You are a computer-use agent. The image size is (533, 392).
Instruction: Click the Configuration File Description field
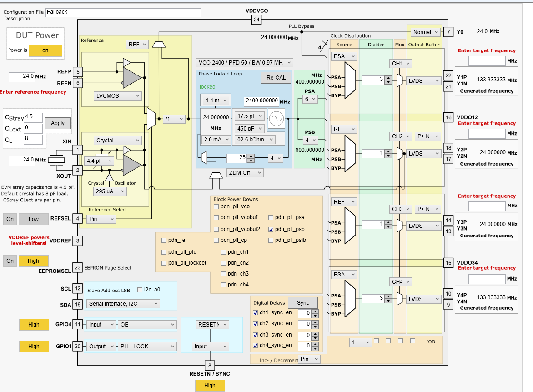(x=123, y=13)
